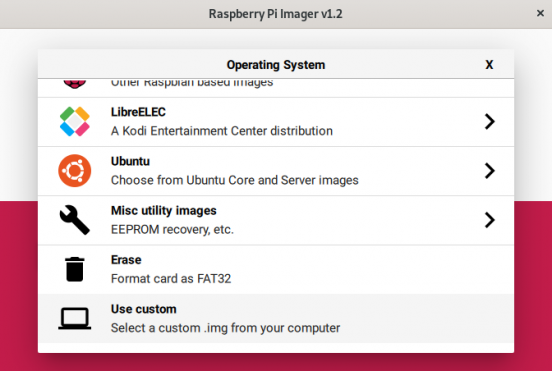
Task: Click the partially visible raspberry icon
Action: pos(75,84)
